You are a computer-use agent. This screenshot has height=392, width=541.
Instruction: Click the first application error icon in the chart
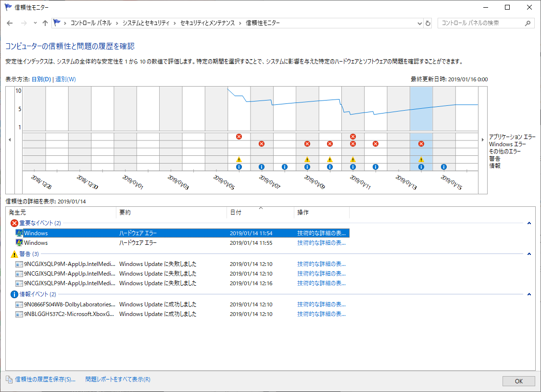pyautogui.click(x=239, y=137)
